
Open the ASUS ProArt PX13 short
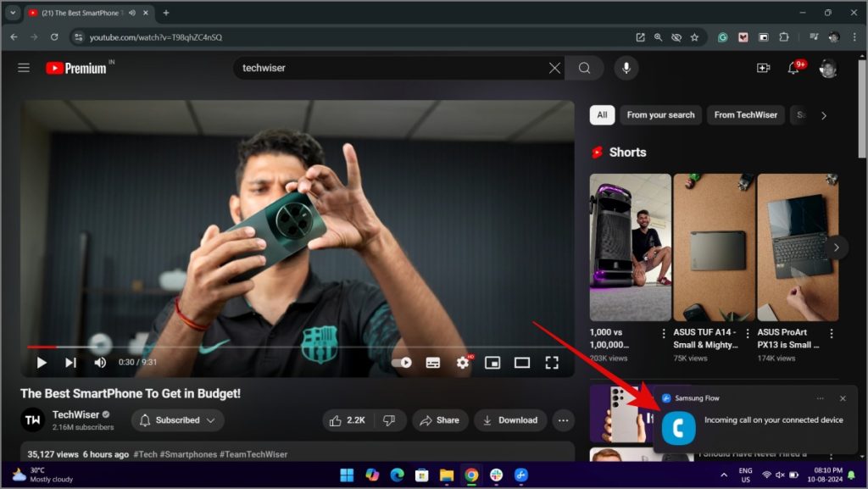[798, 247]
